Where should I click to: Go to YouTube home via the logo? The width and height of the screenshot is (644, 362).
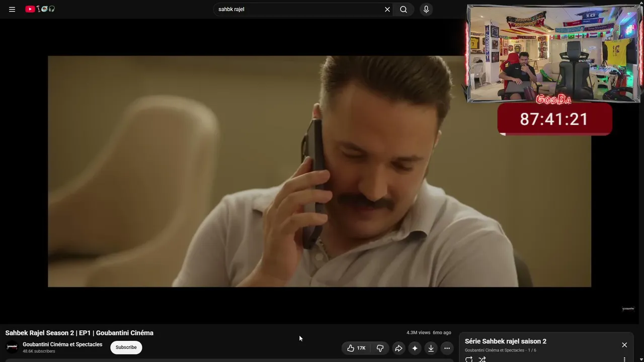(40, 9)
